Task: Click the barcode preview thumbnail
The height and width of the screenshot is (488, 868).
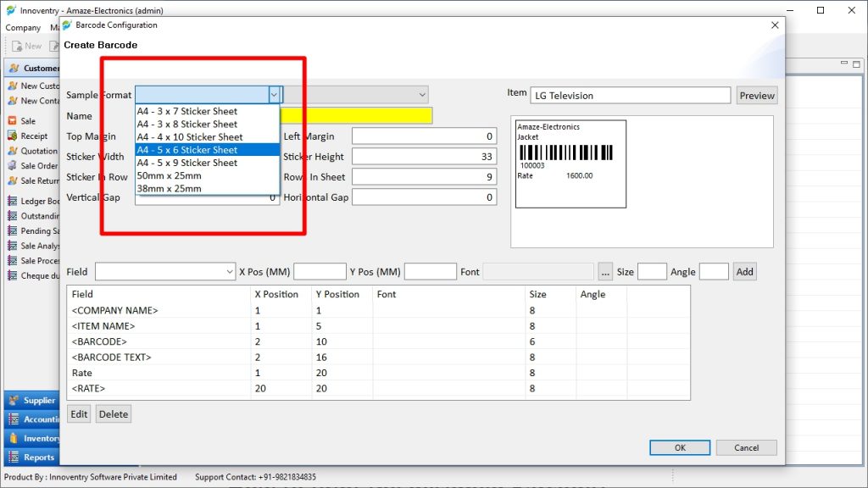Action: [x=570, y=164]
